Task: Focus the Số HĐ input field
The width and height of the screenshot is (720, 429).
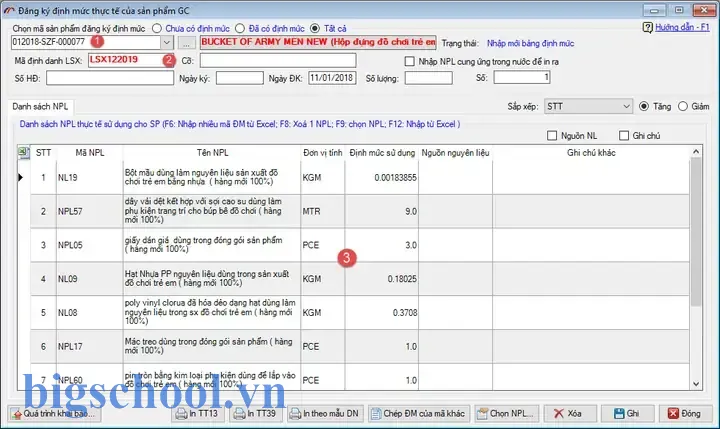Action: 110,78
